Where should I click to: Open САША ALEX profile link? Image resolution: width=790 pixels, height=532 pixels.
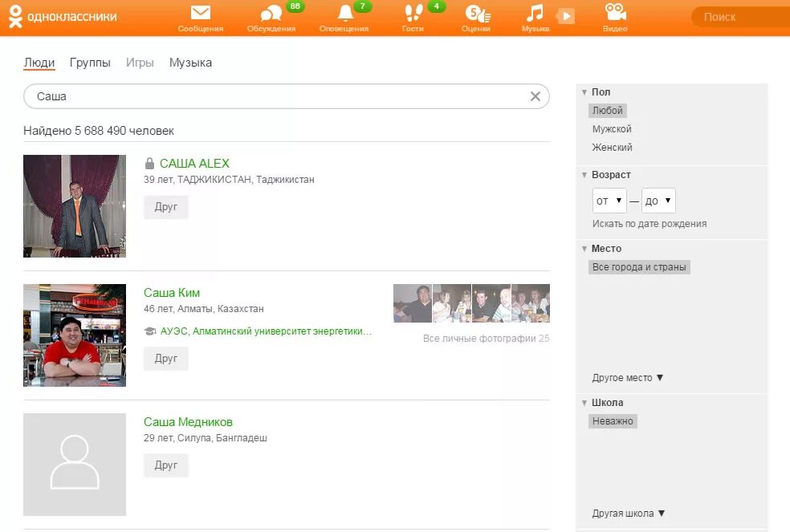point(194,163)
